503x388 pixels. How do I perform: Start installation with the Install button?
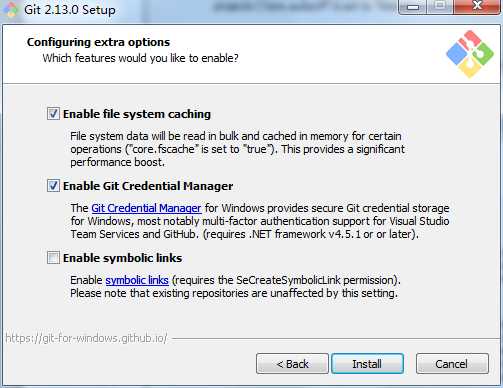point(367,364)
